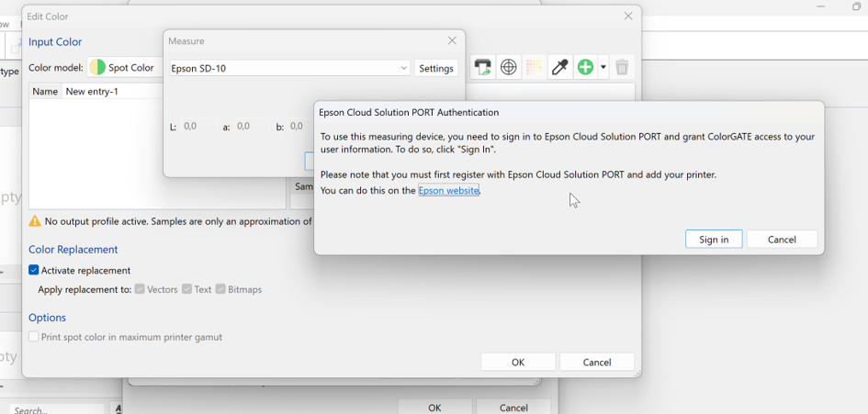Open the Spot Color model dropdown
Viewport: 868px width, 414px height.
pyautogui.click(x=125, y=68)
